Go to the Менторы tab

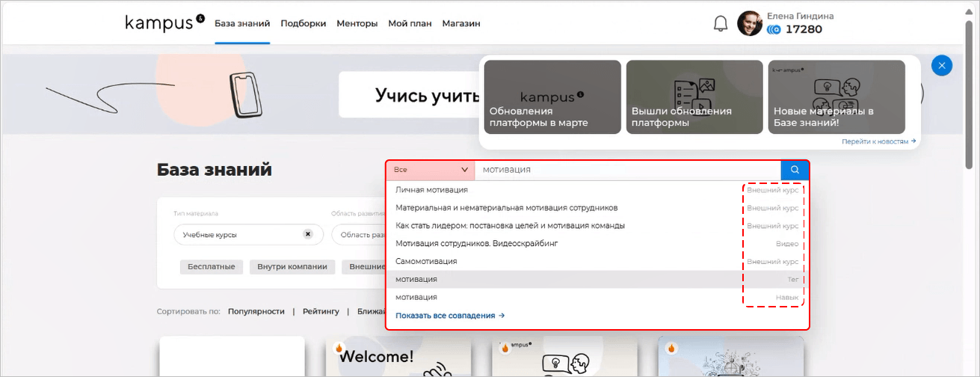pyautogui.click(x=357, y=23)
